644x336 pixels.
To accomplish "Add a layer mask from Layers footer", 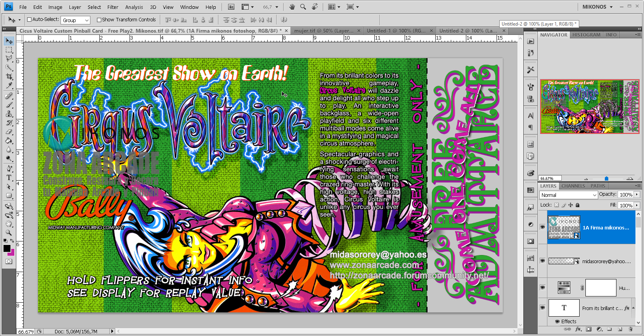I will [x=589, y=329].
